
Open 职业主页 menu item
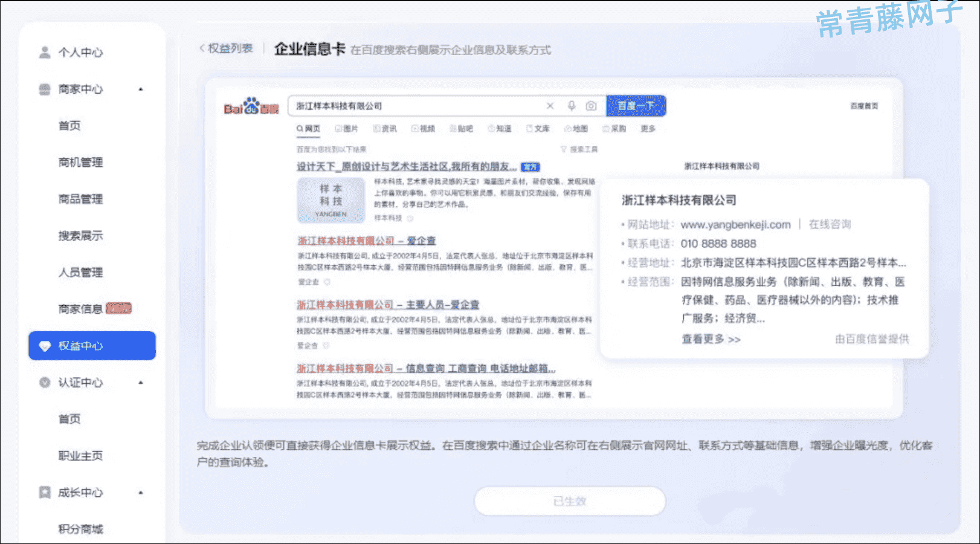[x=80, y=456]
